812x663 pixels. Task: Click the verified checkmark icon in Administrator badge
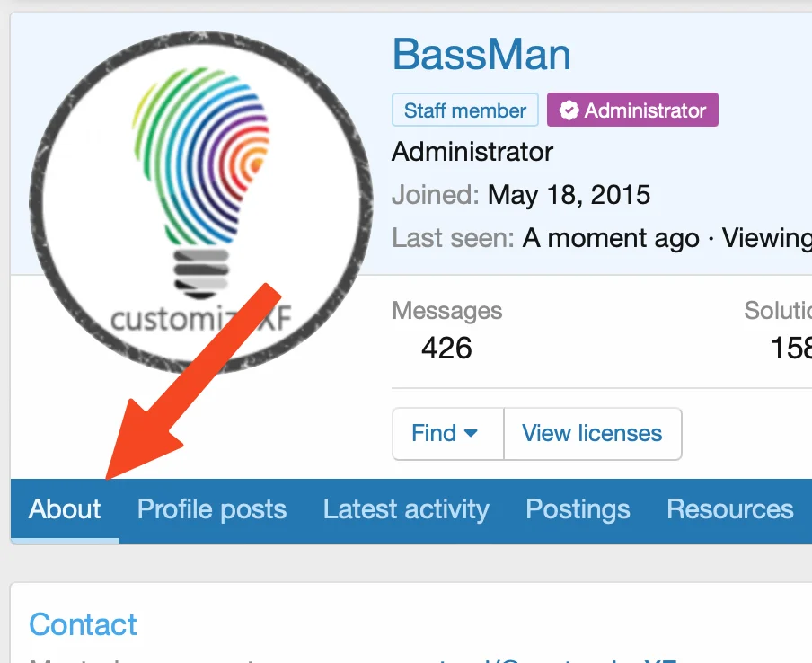[569, 110]
